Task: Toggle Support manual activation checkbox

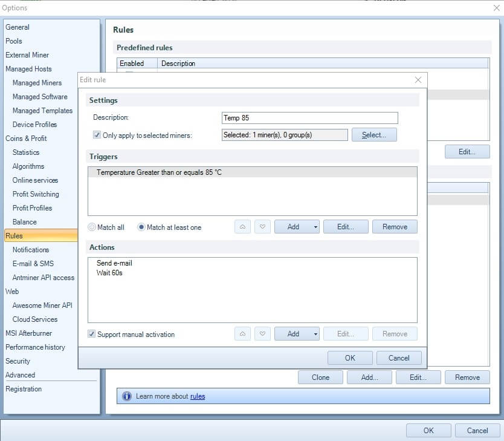Action: pyautogui.click(x=91, y=334)
